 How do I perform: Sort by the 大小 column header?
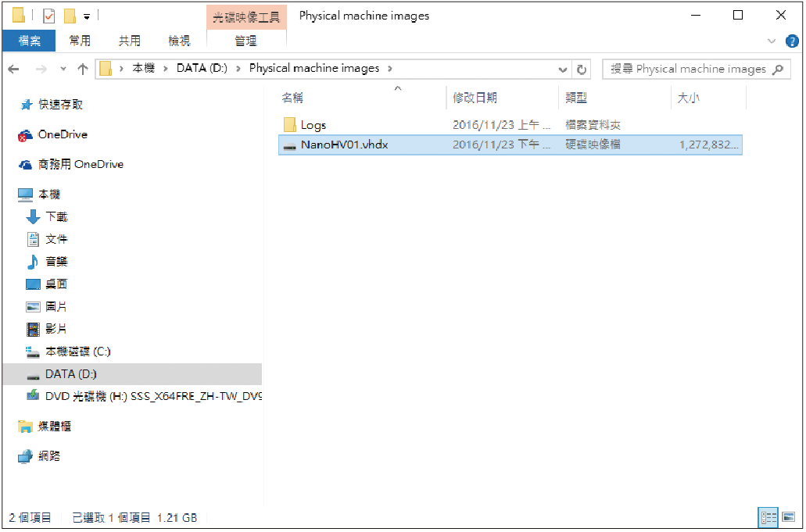[x=689, y=98]
